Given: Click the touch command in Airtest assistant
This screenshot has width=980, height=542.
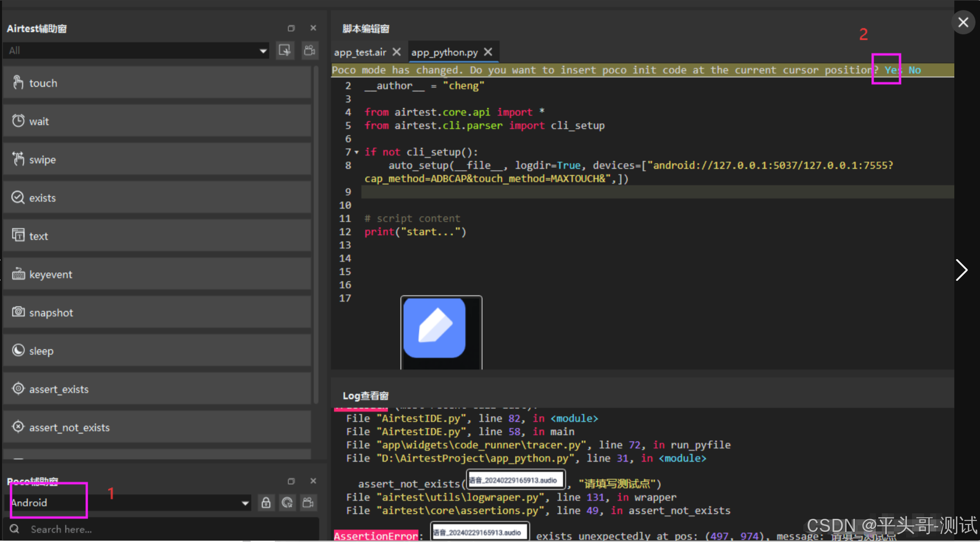Looking at the screenshot, I should [157, 83].
